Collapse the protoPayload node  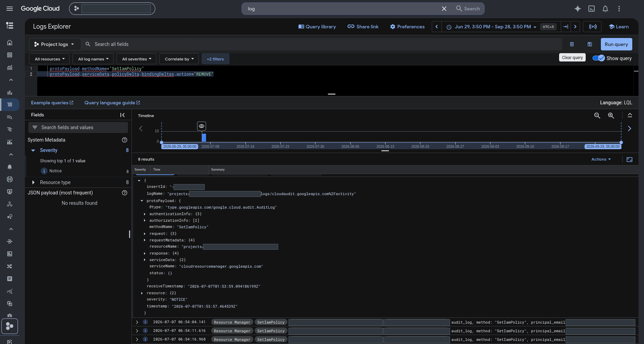click(x=142, y=201)
